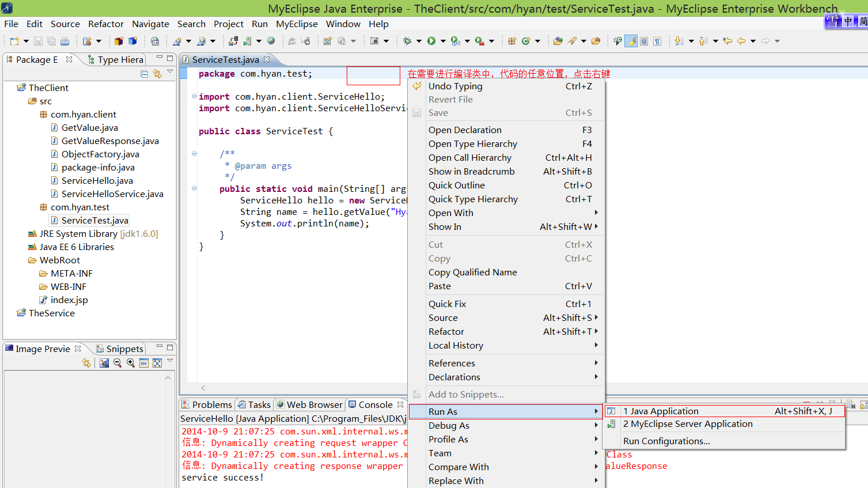Viewport: 868px width, 488px height.
Task: Close the Image Preview view tab
Action: 78,349
